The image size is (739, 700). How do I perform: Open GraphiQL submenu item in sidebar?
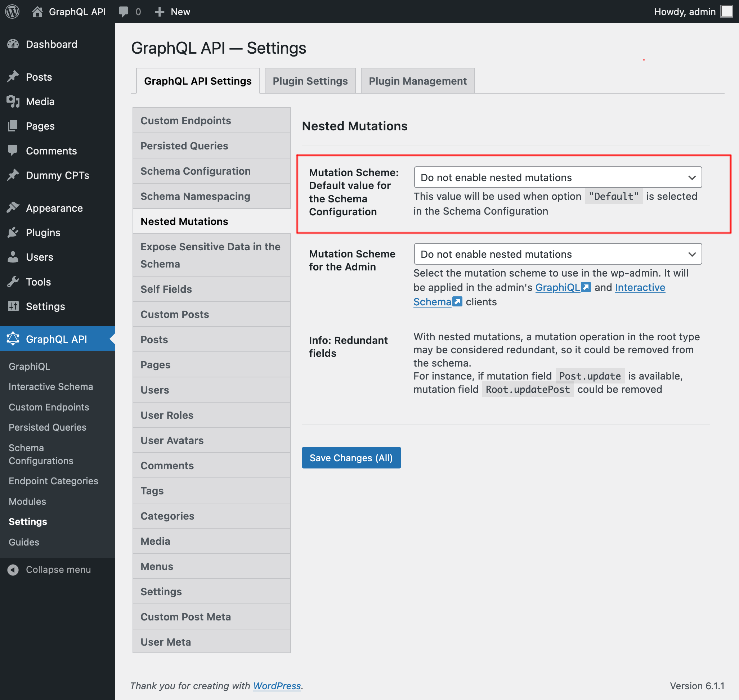tap(30, 367)
